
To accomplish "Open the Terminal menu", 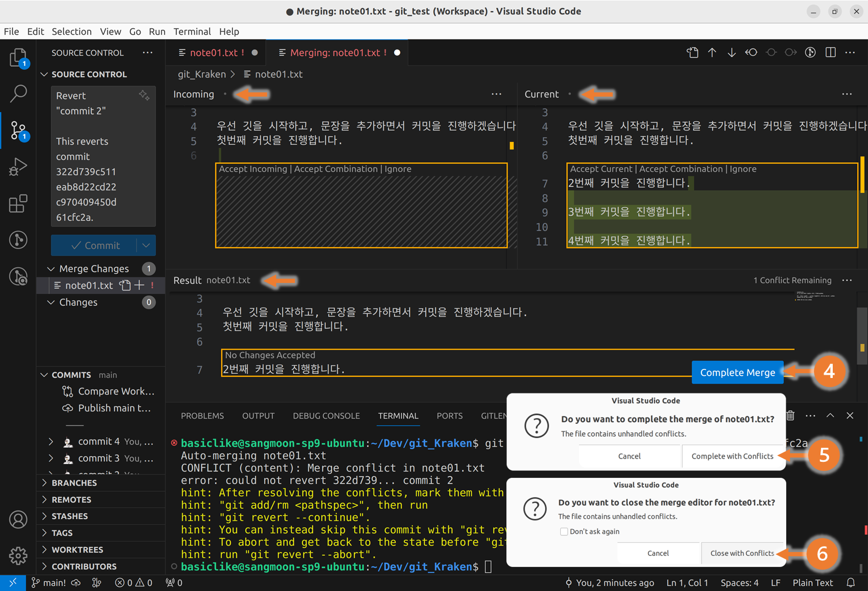I will 192,31.
